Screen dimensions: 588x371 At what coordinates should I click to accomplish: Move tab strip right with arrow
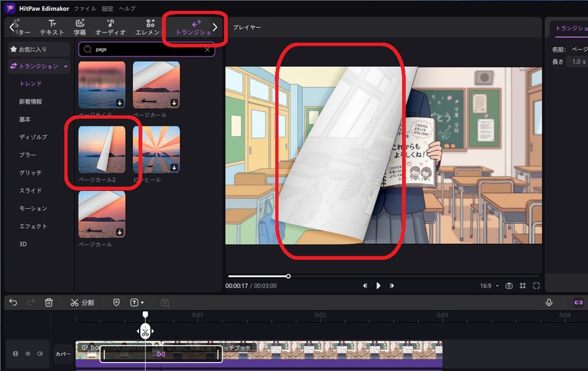[215, 27]
